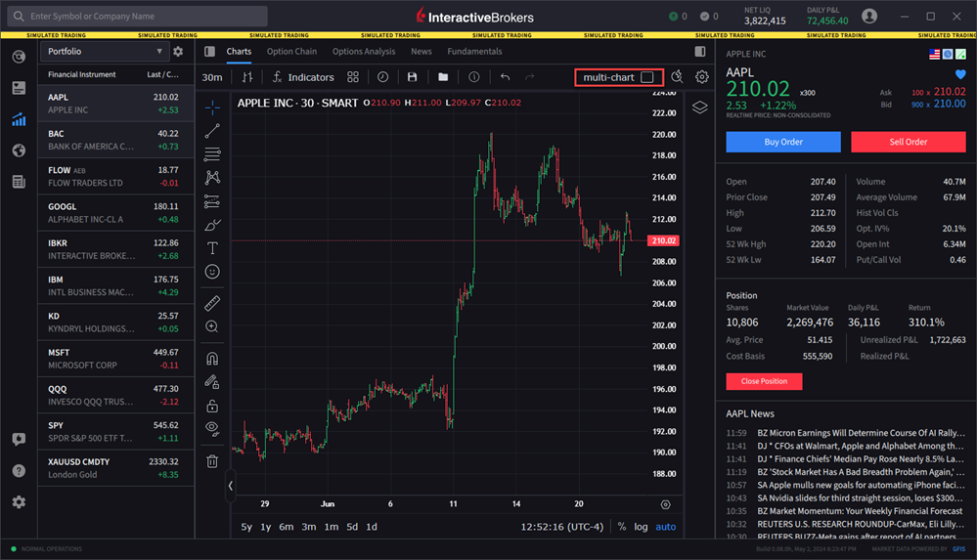
Task: Click the Close Position button
Action: pyautogui.click(x=764, y=381)
